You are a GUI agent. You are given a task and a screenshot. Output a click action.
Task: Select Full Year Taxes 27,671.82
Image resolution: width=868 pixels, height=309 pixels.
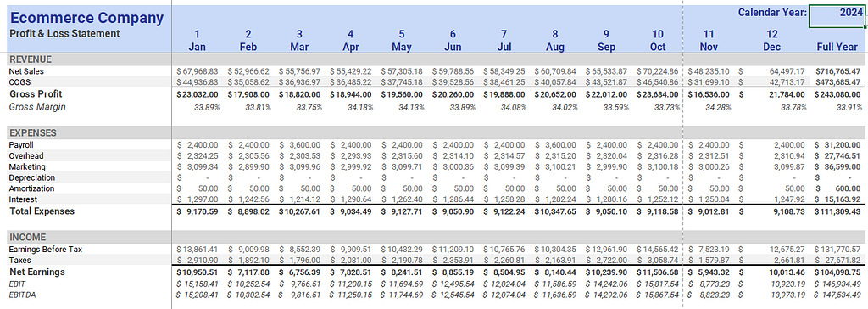coord(838,260)
